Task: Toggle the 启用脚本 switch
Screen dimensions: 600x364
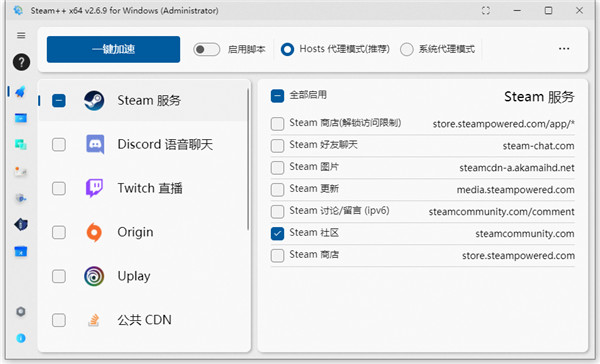Action: (x=207, y=49)
